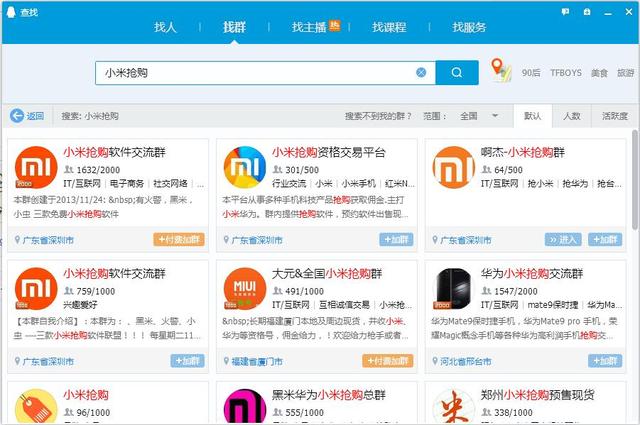Click 兴趣爱好 tag text
Screen dimensions: 640x425
(80, 305)
